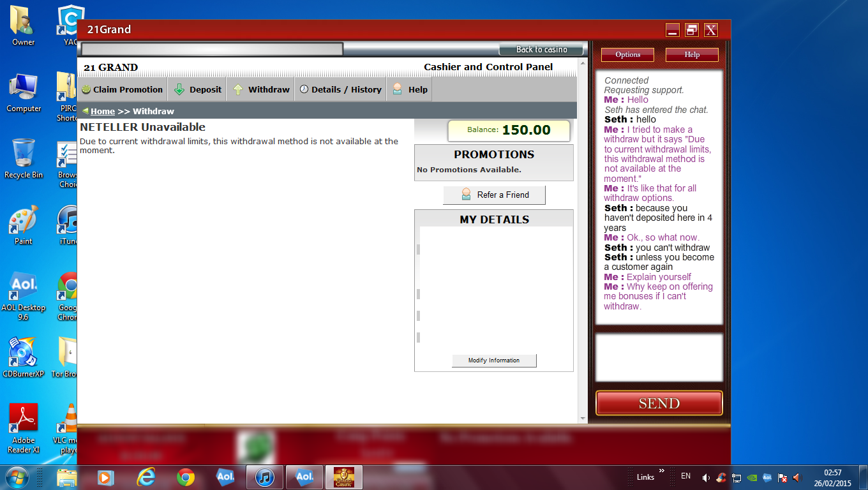The height and width of the screenshot is (490, 868).
Task: Click the person icon on Help tab
Action: tap(398, 89)
